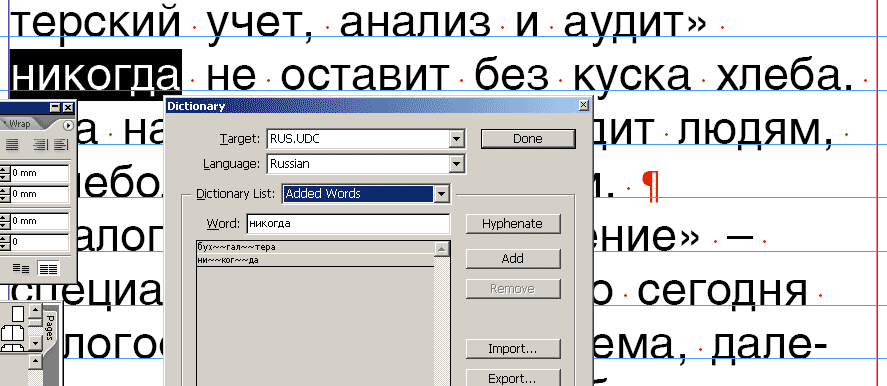Viewport: 887px width, 386px height.
Task: Click stepper beside the 0 value field
Action: tap(5, 242)
